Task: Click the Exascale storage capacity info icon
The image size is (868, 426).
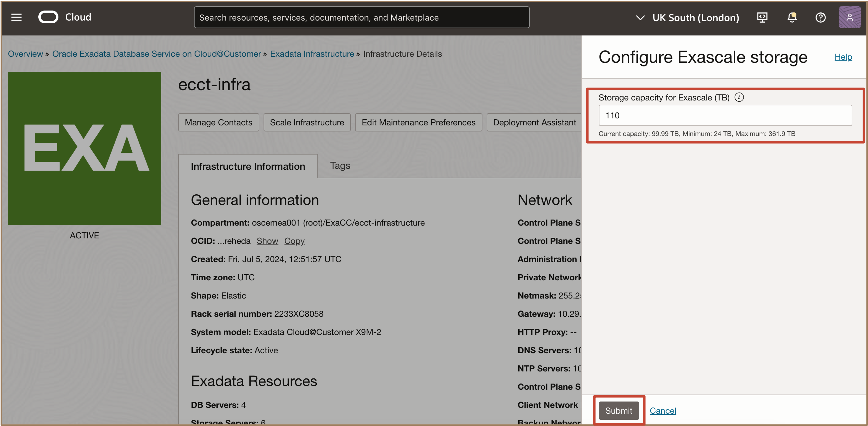Action: [x=739, y=97]
